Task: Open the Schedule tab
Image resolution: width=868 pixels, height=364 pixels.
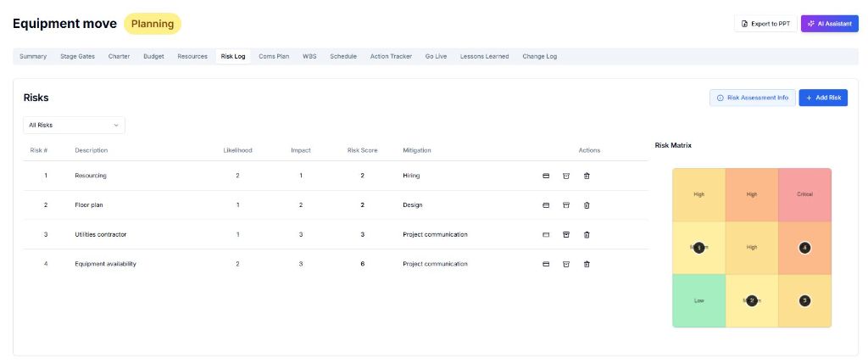Action: click(x=343, y=57)
